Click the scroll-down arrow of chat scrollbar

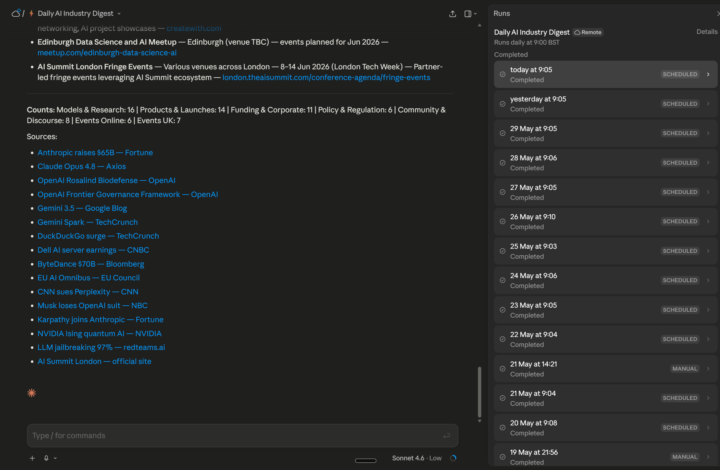pos(479,420)
